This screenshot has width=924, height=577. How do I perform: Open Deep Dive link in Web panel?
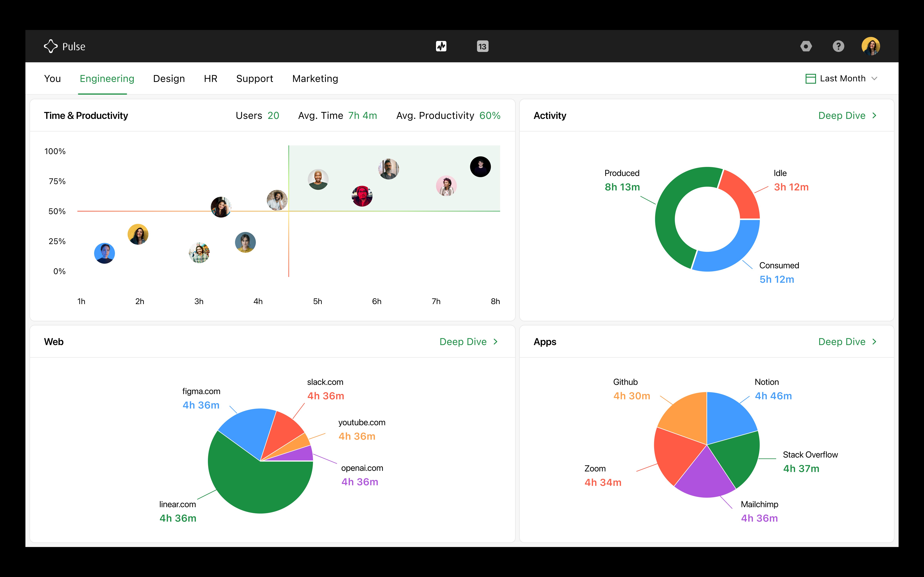pos(463,342)
